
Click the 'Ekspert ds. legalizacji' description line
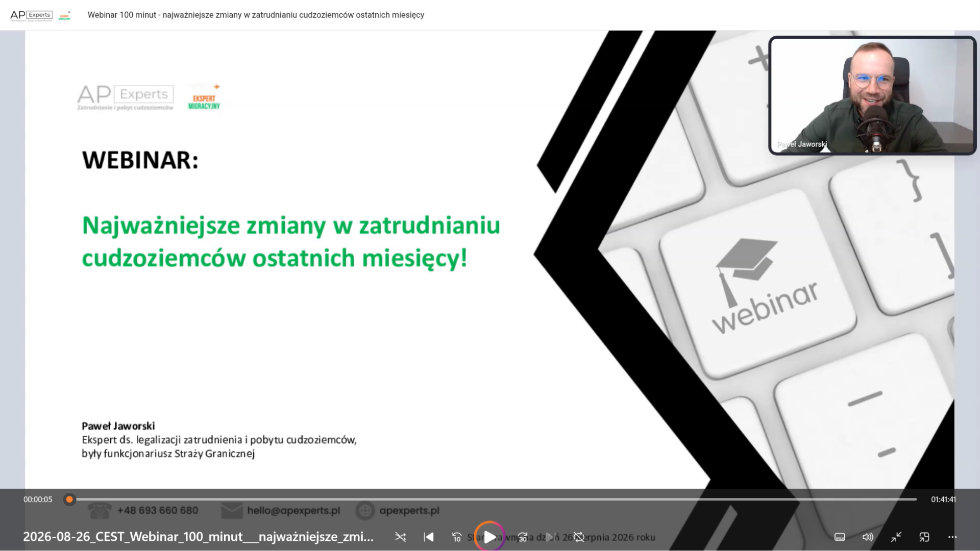(x=219, y=440)
